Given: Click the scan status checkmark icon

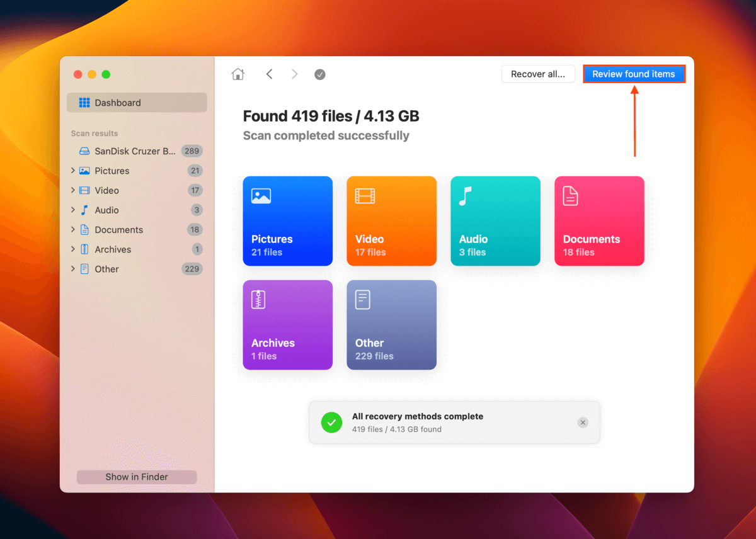Looking at the screenshot, I should click(x=320, y=74).
